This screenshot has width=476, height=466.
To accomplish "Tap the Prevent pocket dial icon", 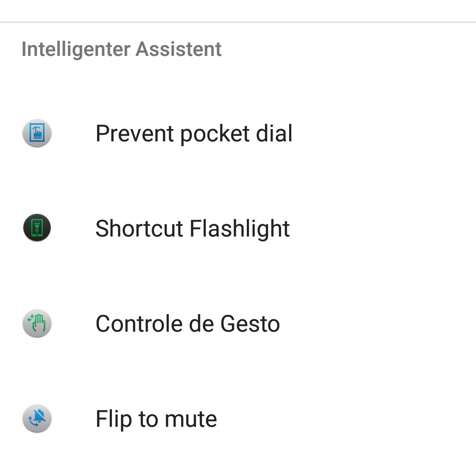I will click(37, 133).
